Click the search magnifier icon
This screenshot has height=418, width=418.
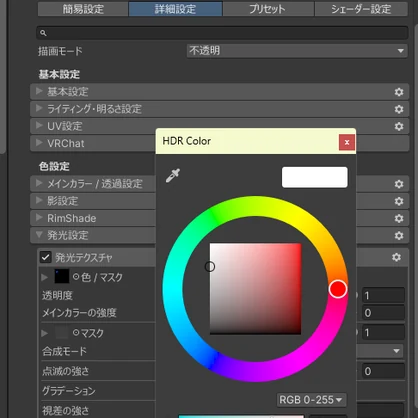tap(43, 33)
